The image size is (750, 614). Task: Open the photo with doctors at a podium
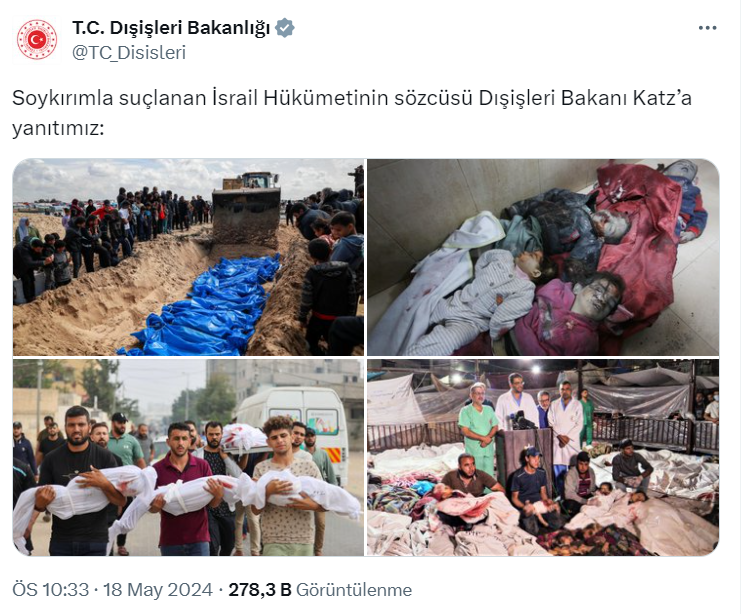coord(543,457)
